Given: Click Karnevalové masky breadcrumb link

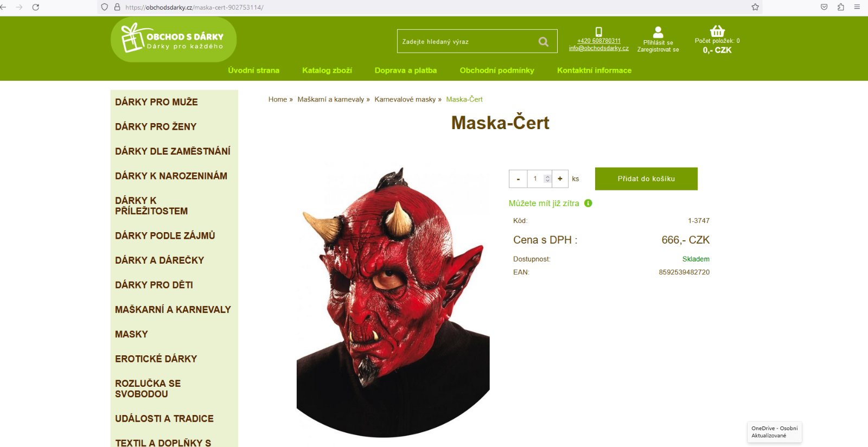Looking at the screenshot, I should pyautogui.click(x=405, y=99).
